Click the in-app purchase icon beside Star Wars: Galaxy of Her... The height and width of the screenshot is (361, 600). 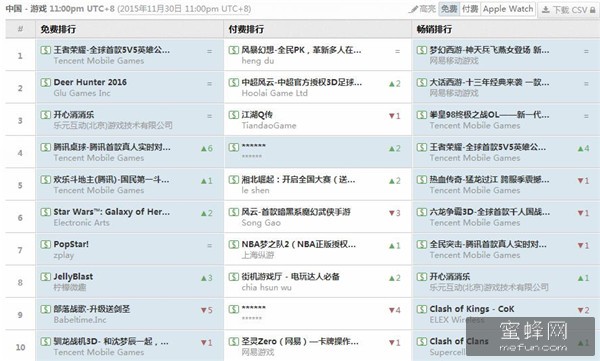(46, 212)
